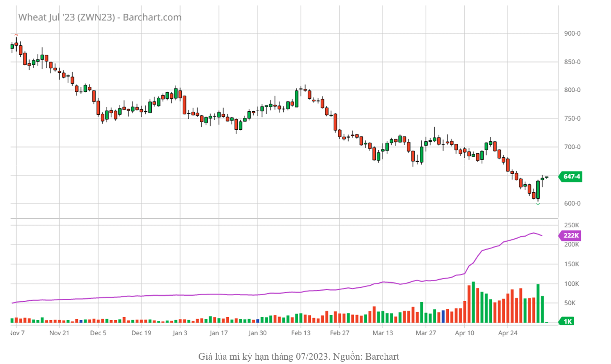611x364 pixels.
Task: Click the Dec 5 date label
Action: pos(98,333)
